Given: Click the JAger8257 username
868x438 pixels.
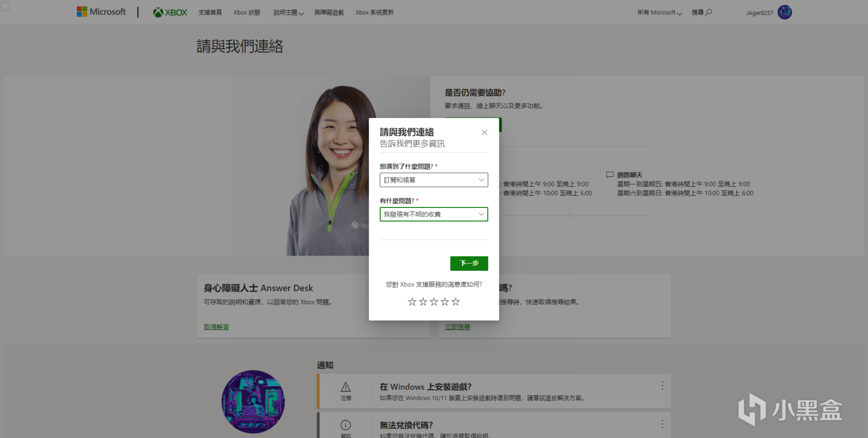Looking at the screenshot, I should [759, 13].
